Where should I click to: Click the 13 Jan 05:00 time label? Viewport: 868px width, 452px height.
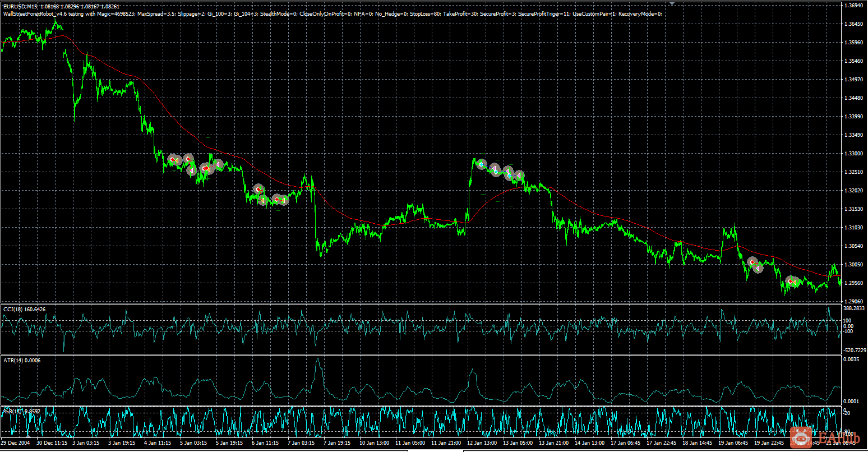click(518, 442)
